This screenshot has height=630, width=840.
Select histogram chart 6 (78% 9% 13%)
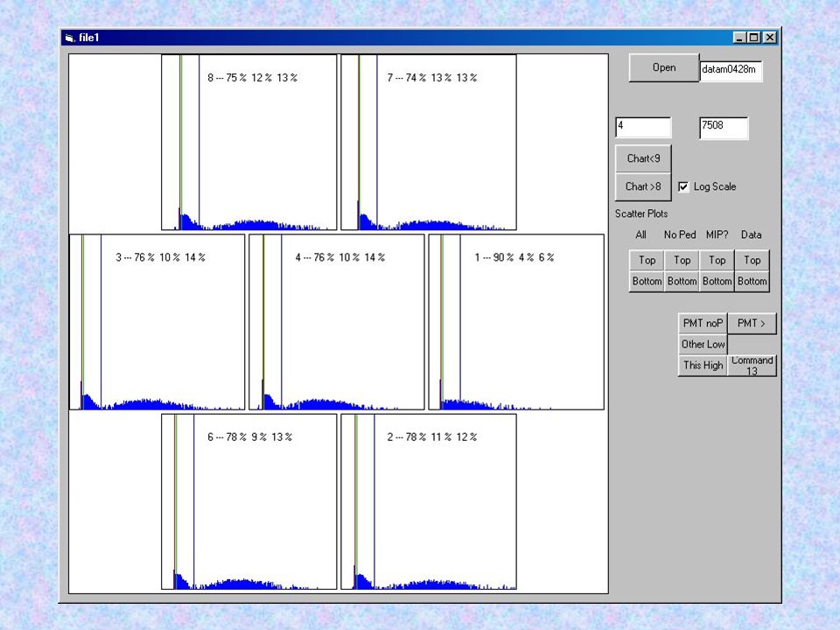click(x=249, y=501)
